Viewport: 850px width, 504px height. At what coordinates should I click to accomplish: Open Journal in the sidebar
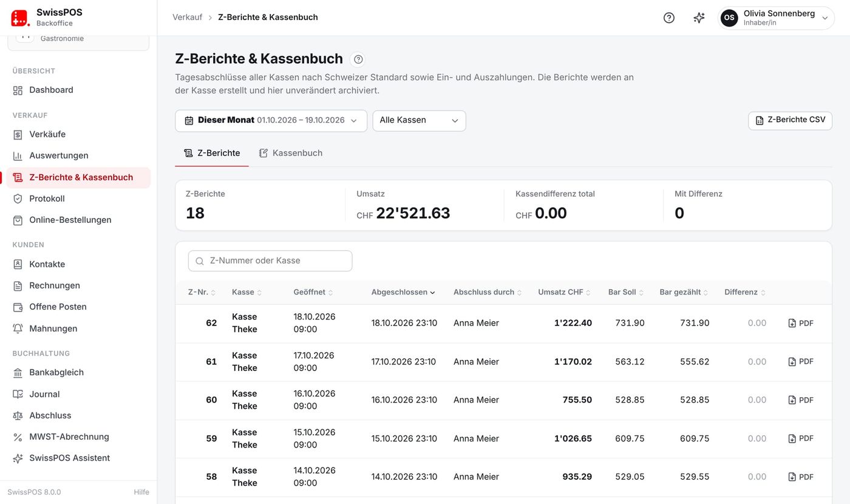(78, 394)
